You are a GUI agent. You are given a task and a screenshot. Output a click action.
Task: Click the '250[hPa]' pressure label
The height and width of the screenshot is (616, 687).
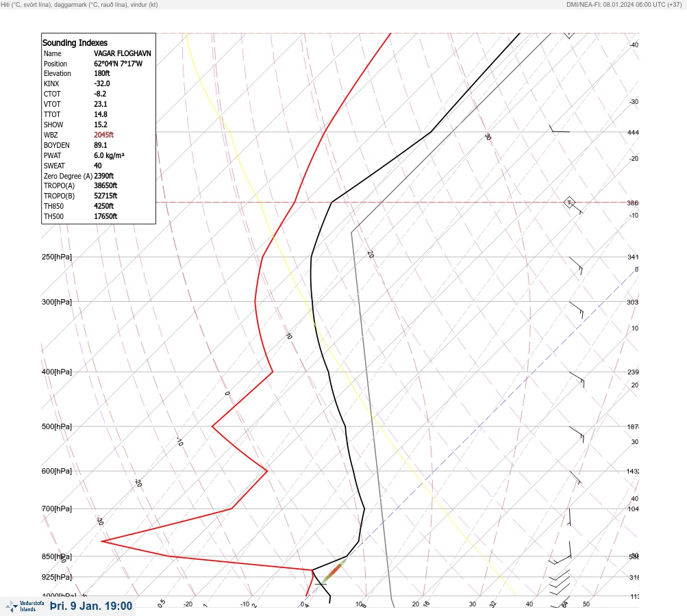[57, 257]
